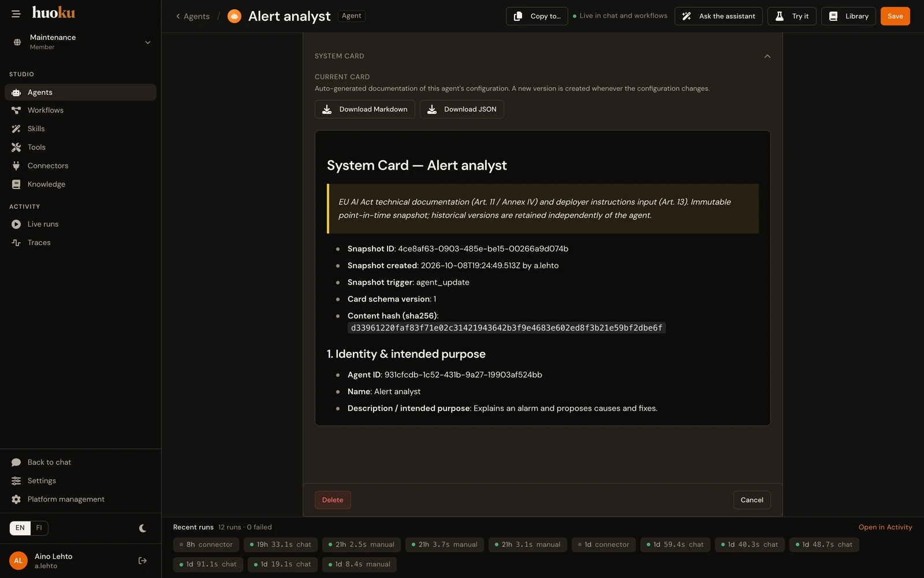Click the Tools wrench icon
This screenshot has height=578, width=924.
16,147
